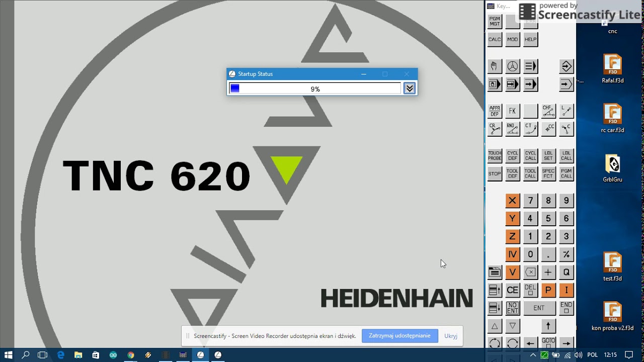
Task: Click the TOUCH PROBE key
Action: (495, 156)
